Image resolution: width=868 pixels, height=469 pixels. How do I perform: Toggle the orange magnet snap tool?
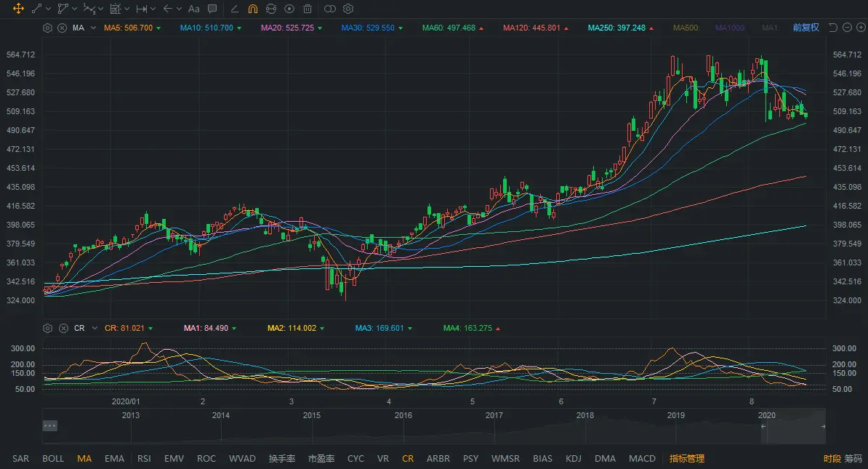point(252,9)
